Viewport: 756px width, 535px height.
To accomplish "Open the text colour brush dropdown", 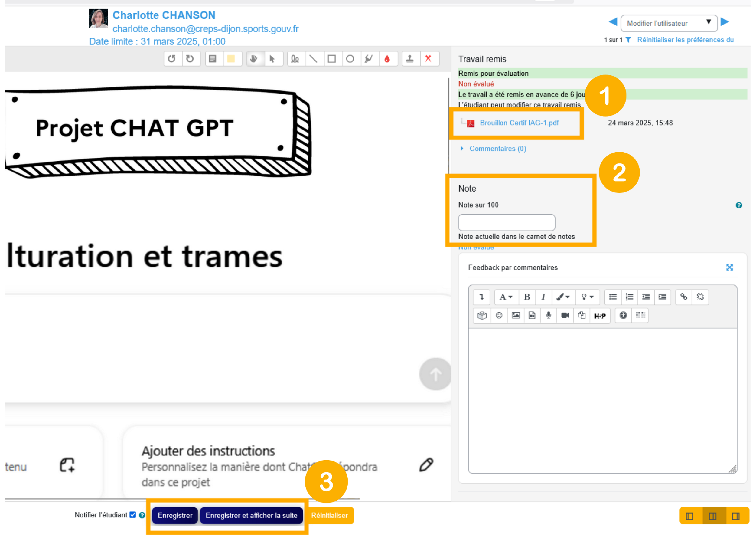I will tap(564, 297).
